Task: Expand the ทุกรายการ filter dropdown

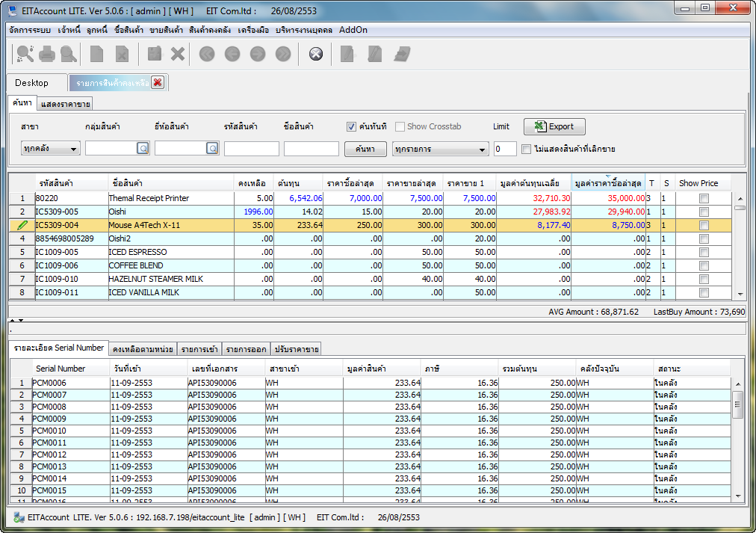Action: coord(441,149)
